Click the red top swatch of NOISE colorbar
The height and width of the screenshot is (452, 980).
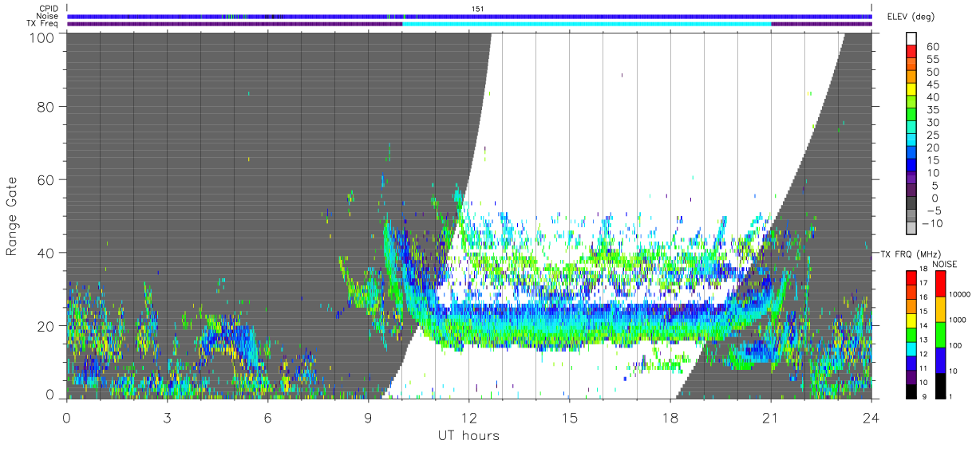pos(939,284)
